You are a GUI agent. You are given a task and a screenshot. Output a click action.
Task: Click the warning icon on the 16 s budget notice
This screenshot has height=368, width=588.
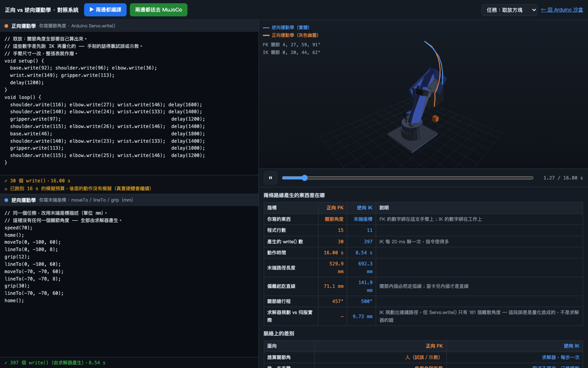6,188
